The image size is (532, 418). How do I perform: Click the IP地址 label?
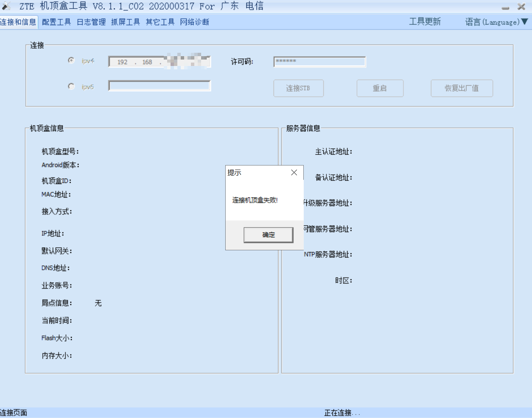click(53, 234)
